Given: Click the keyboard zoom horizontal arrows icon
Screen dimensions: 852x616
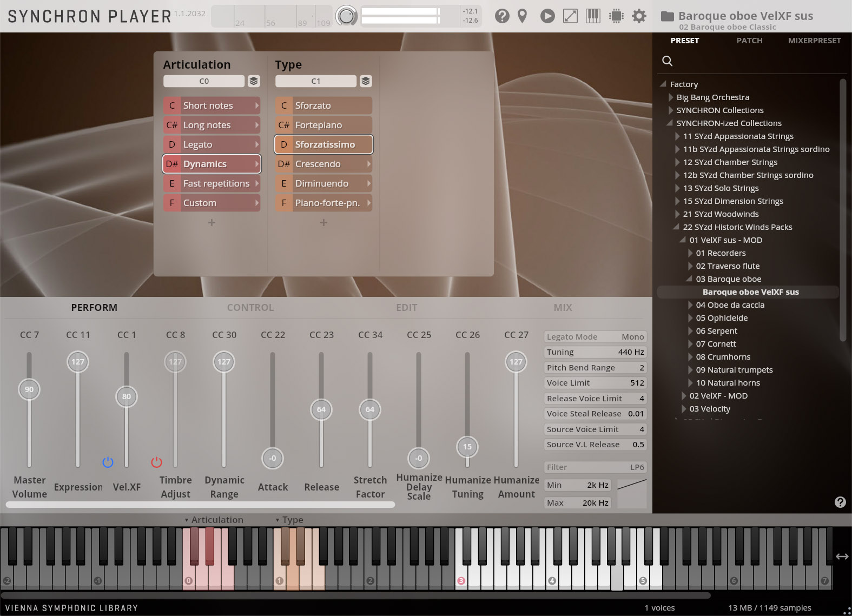Looking at the screenshot, I should coord(842,557).
